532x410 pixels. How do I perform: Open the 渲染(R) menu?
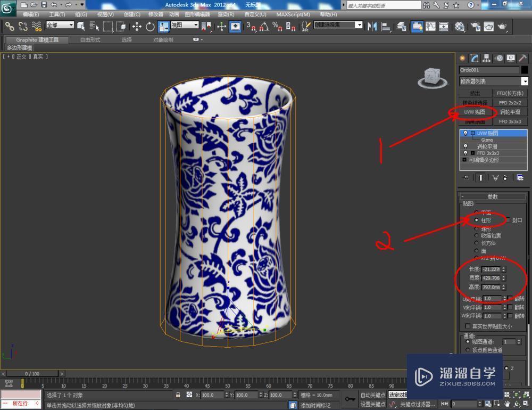(x=226, y=14)
